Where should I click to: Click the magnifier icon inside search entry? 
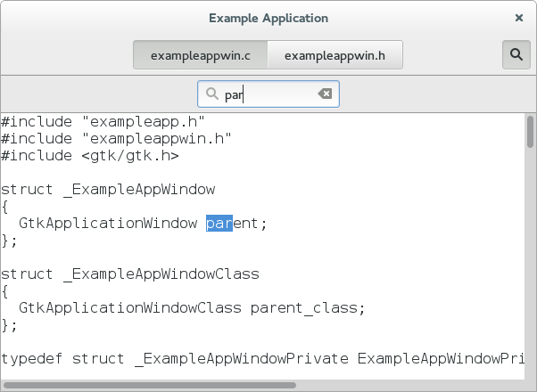tap(211, 94)
